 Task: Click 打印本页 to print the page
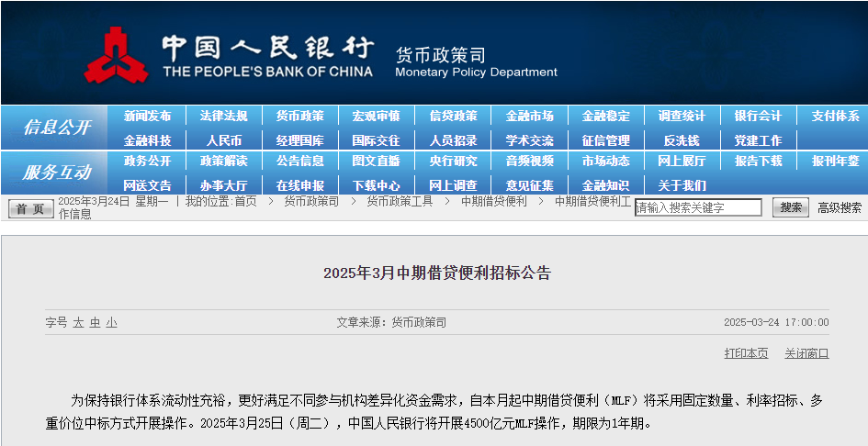[x=746, y=353]
